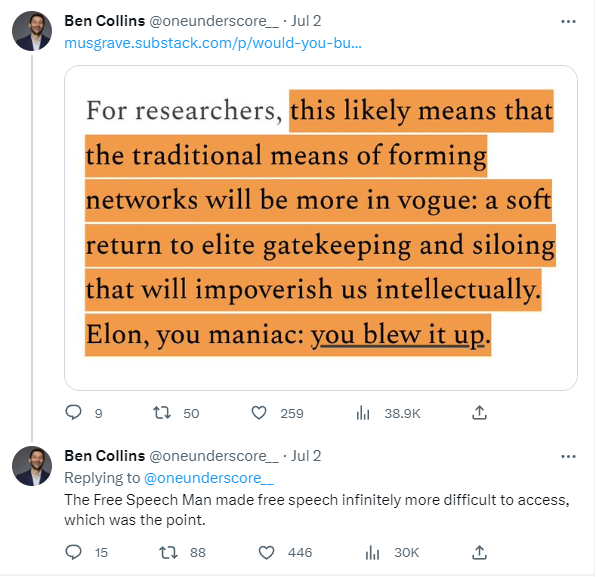Open more options menu on first tweet
This screenshot has width=597, height=577.
[568, 22]
